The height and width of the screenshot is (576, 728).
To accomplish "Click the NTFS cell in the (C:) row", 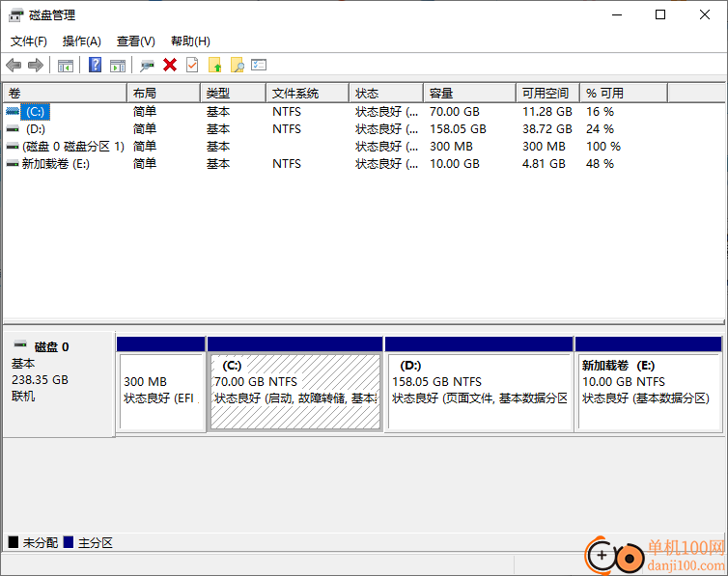I will (287, 112).
